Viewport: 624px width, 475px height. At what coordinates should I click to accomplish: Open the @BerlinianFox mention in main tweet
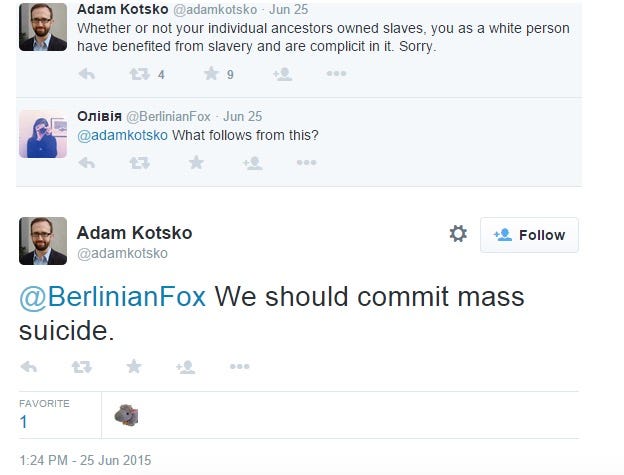click(x=112, y=298)
